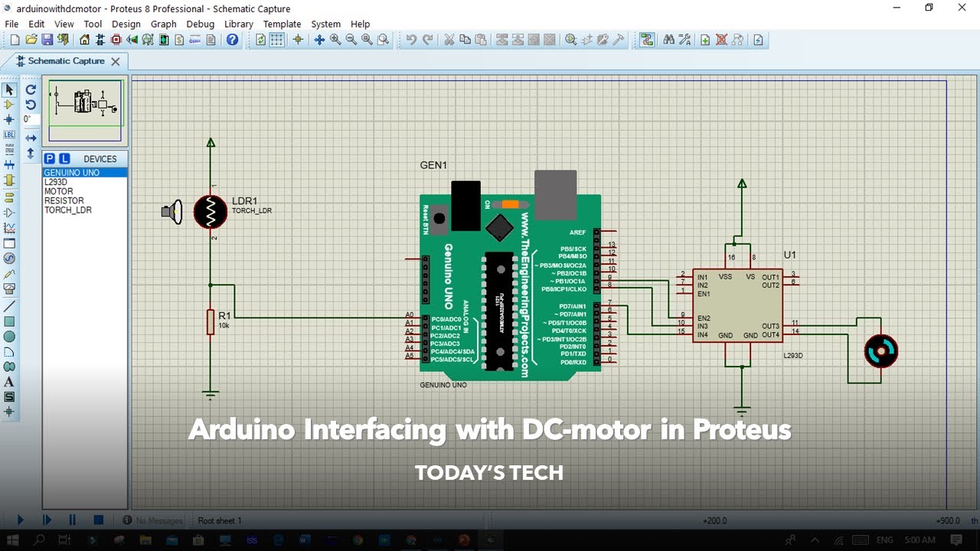Select the Wire Label LBL tool

coord(9,135)
